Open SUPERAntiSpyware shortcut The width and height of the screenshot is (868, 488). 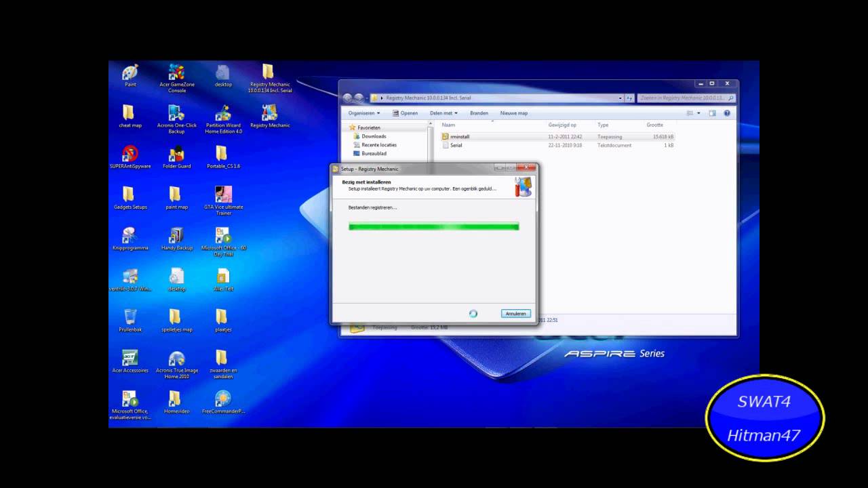click(130, 157)
